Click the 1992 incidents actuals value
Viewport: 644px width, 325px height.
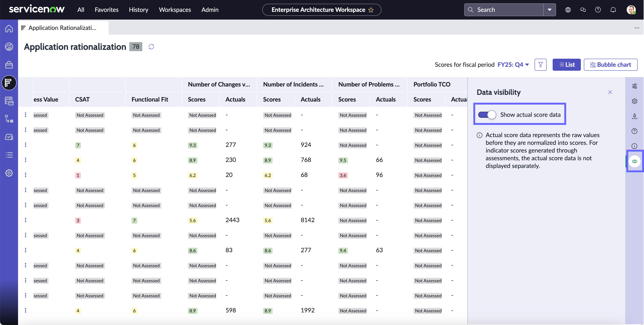pyautogui.click(x=308, y=310)
